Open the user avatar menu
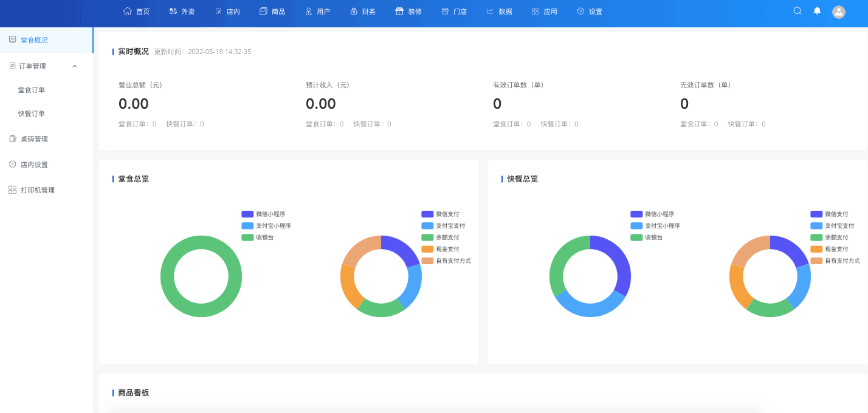 click(x=839, y=12)
